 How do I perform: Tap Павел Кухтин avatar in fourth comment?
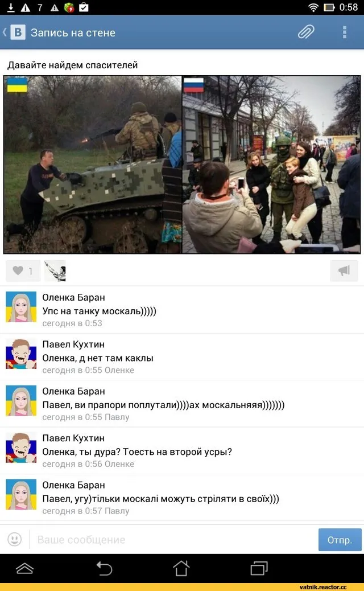pos(21,448)
